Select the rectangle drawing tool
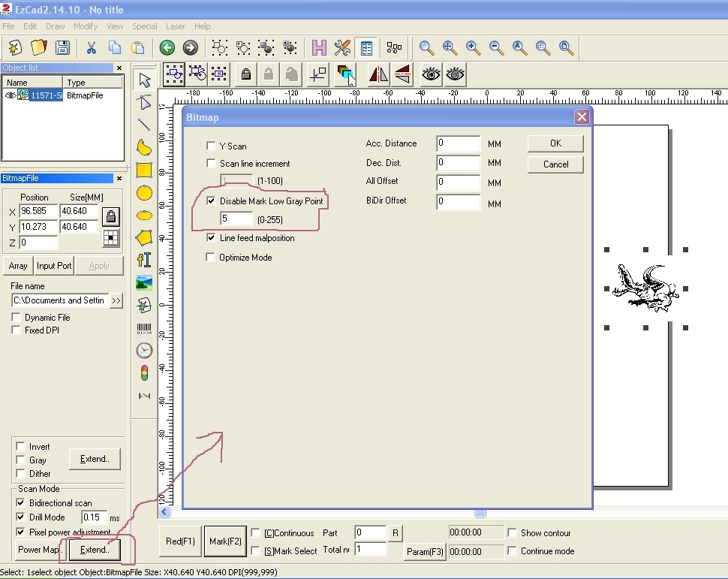The image size is (728, 579). (x=144, y=170)
